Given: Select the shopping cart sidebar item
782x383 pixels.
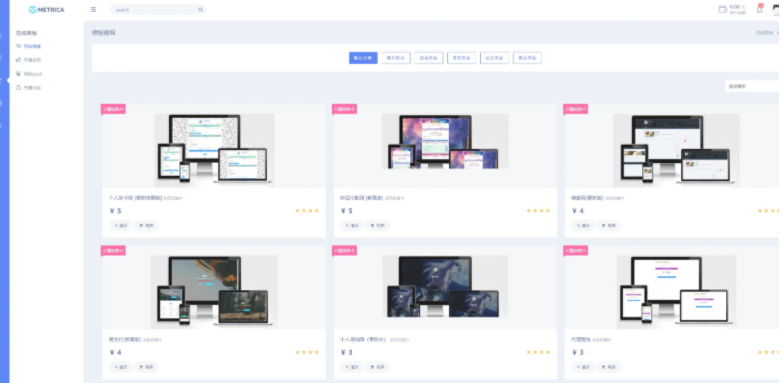Looking at the screenshot, I should click(28, 46).
